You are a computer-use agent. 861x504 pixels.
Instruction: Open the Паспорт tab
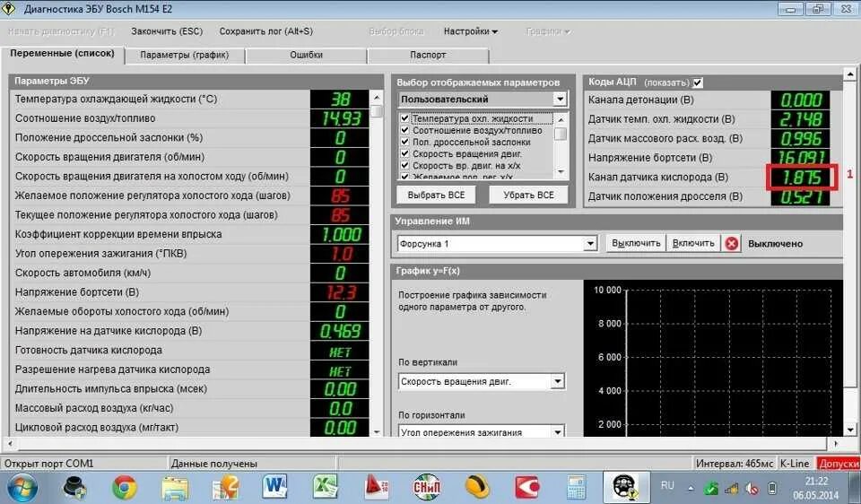(x=428, y=55)
